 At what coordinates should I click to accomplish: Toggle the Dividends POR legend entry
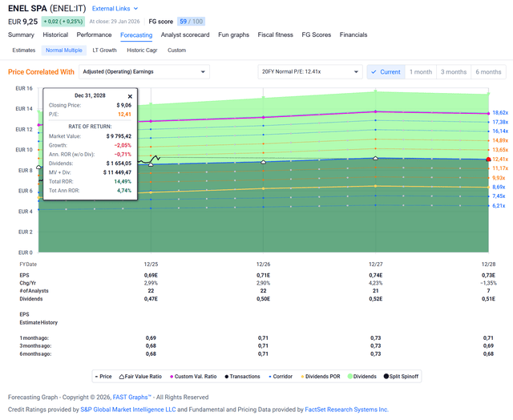click(x=321, y=377)
